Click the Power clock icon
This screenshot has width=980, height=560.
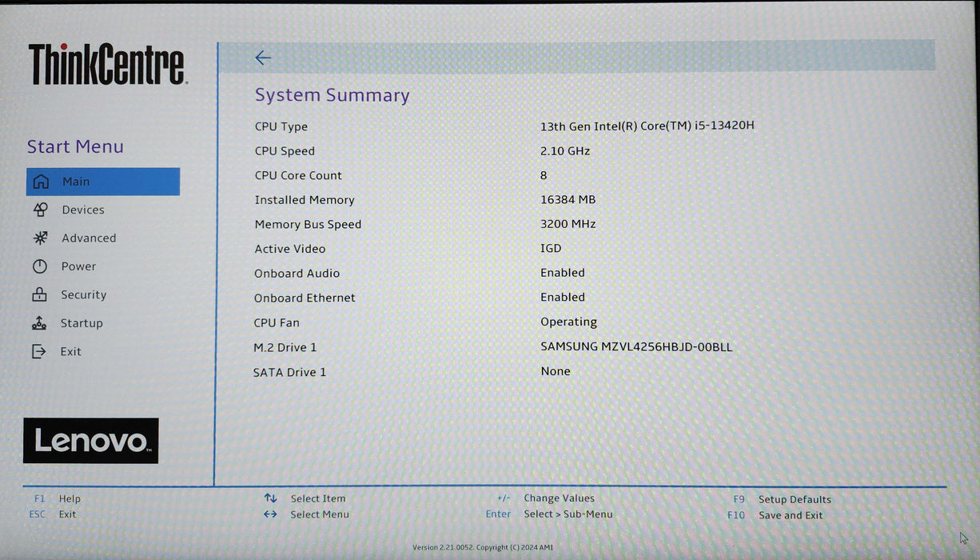click(x=40, y=266)
